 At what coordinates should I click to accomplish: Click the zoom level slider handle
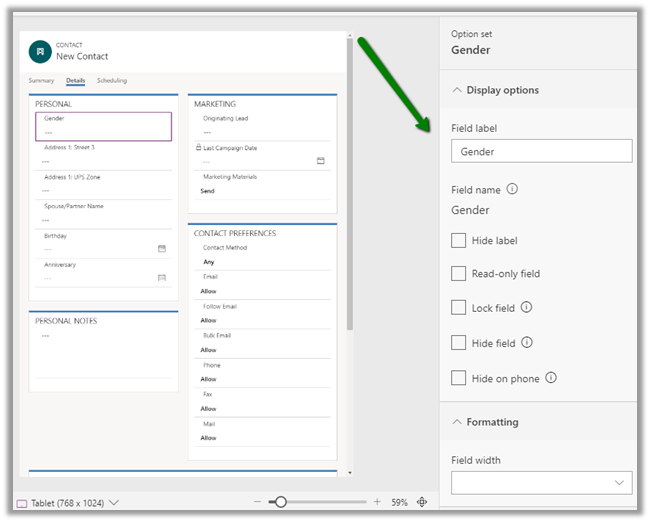281,502
